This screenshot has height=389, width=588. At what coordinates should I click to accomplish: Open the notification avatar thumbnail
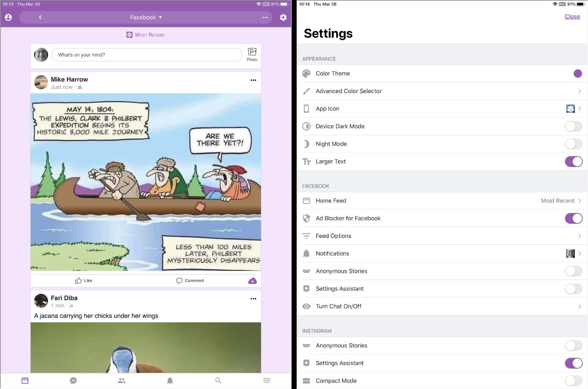[570, 254]
